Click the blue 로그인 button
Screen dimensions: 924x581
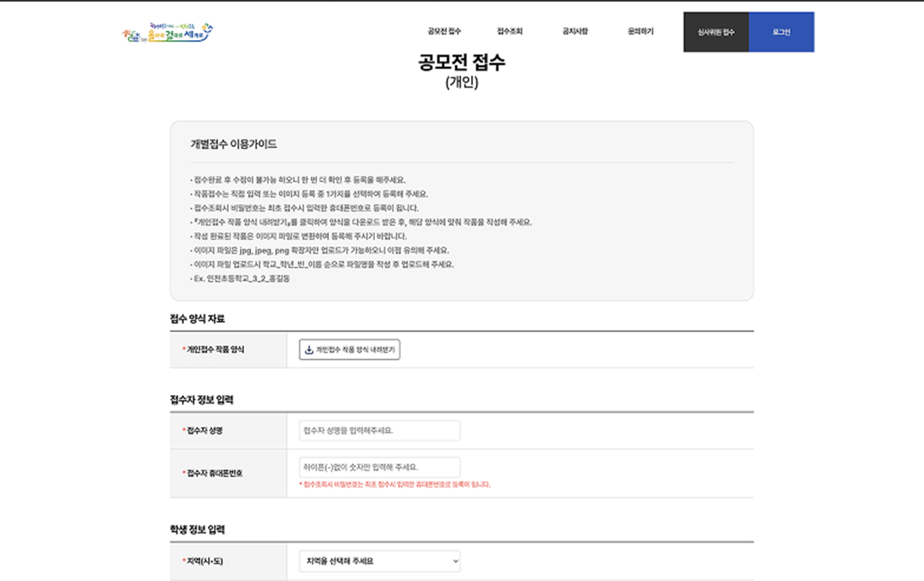click(781, 32)
